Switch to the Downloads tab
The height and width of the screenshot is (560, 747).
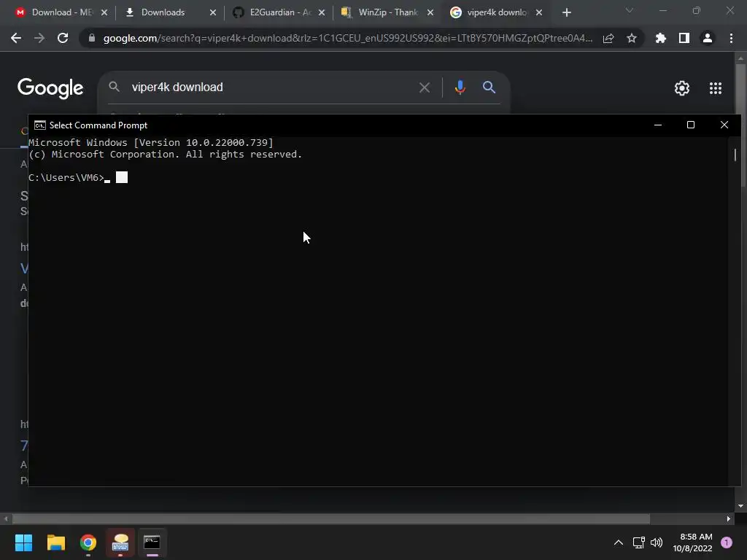[162, 12]
